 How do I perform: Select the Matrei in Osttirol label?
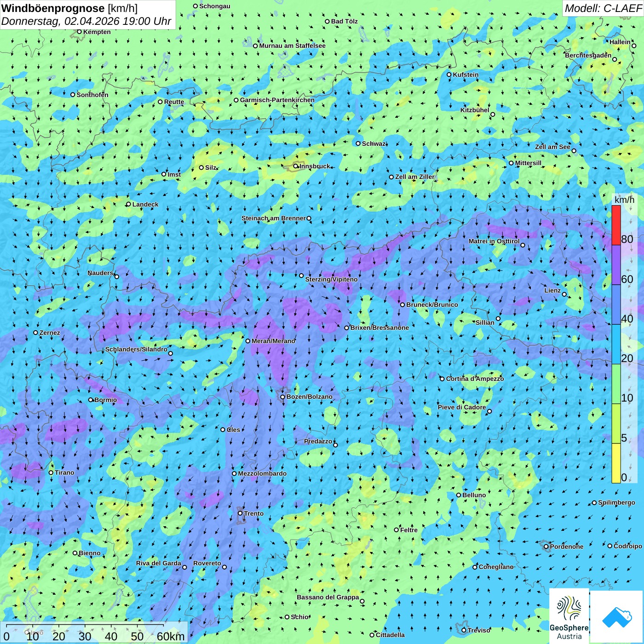point(494,241)
